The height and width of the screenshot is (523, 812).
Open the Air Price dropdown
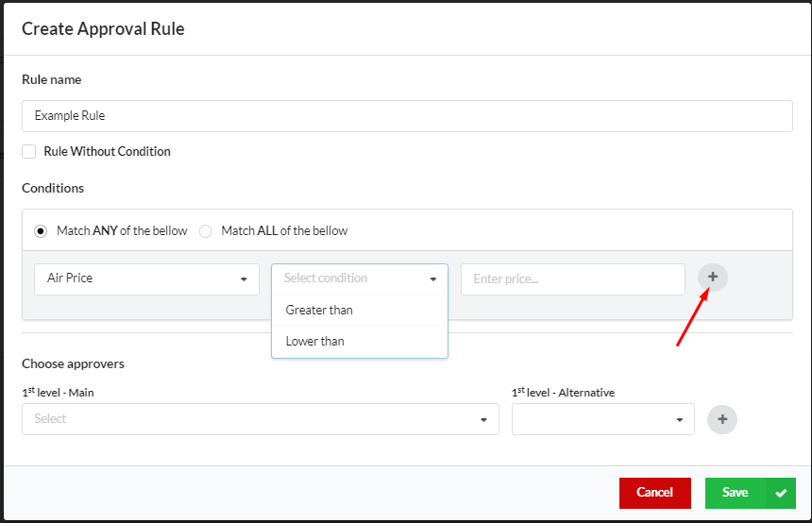(x=146, y=279)
